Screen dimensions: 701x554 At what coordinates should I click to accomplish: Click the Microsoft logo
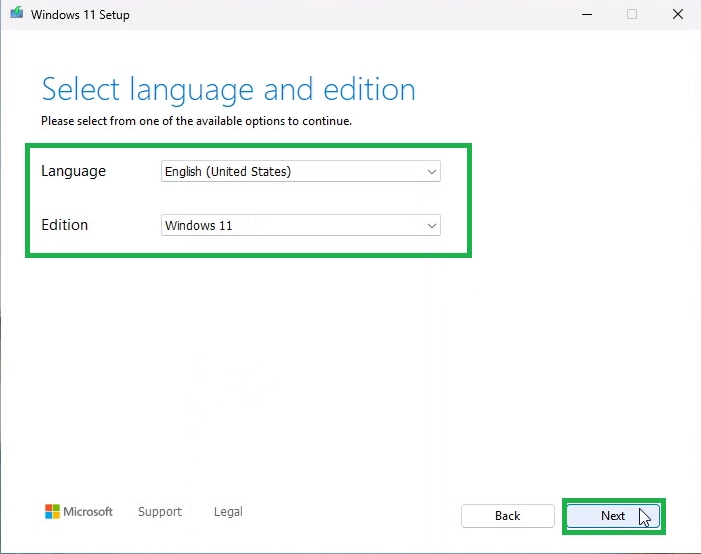tap(79, 512)
